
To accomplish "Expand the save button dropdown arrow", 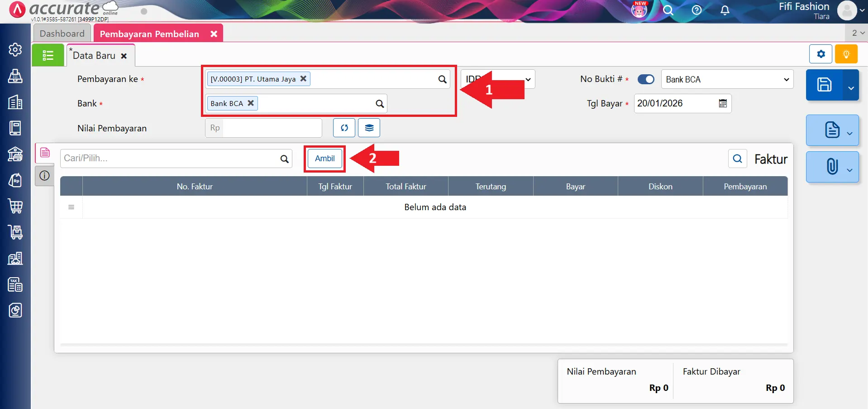I will pyautogui.click(x=851, y=87).
